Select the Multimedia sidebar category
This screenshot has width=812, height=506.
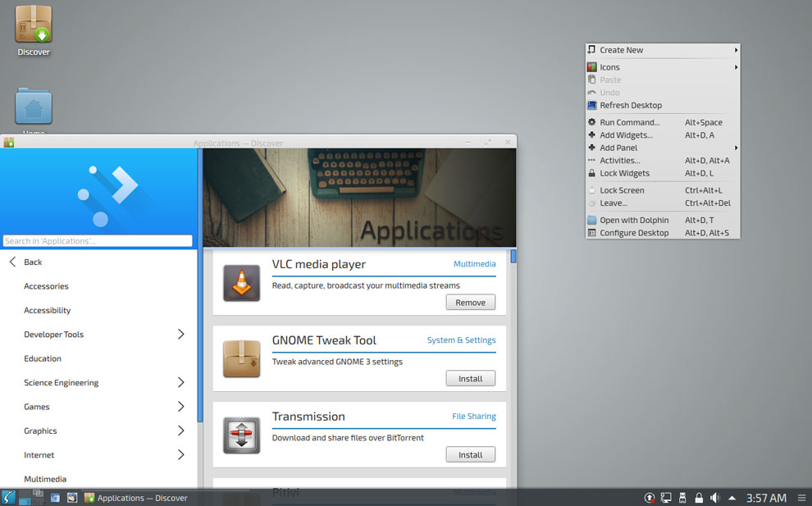[x=45, y=479]
